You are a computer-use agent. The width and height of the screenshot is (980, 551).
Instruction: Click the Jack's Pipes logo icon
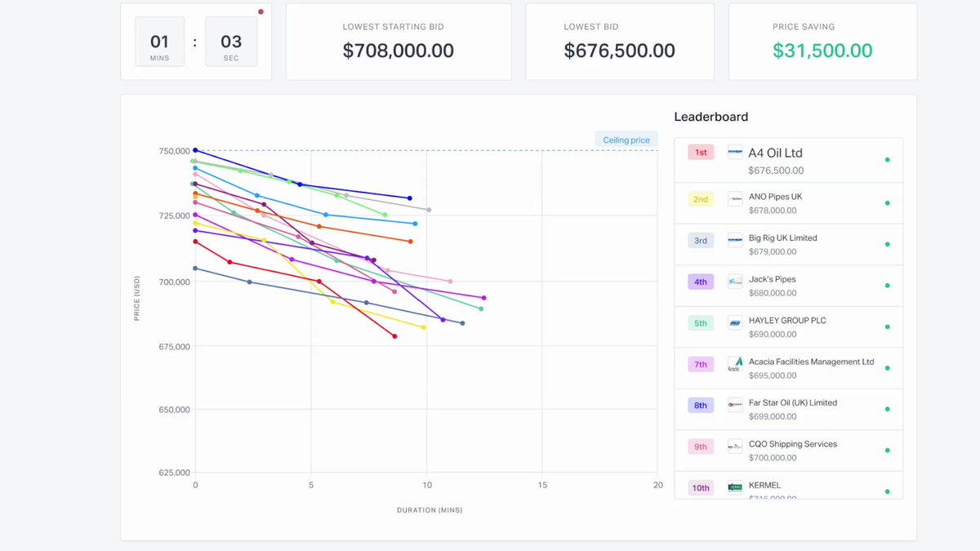735,281
